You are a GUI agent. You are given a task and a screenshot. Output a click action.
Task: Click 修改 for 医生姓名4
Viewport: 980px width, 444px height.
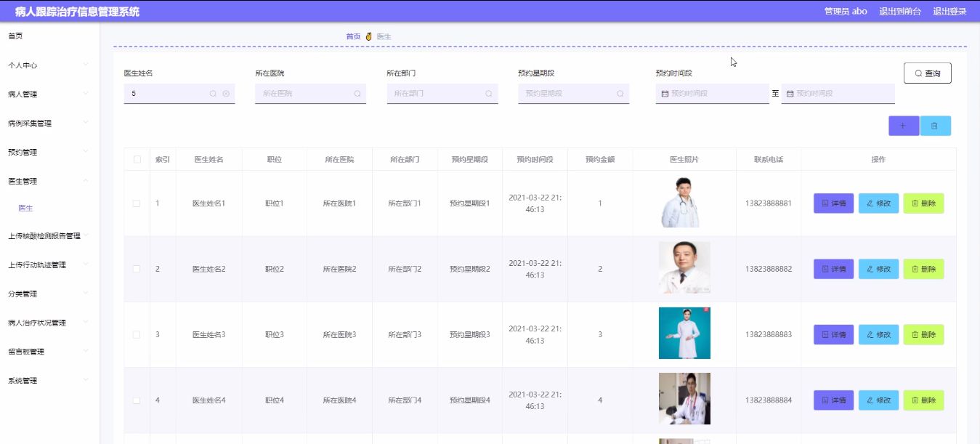click(x=878, y=400)
